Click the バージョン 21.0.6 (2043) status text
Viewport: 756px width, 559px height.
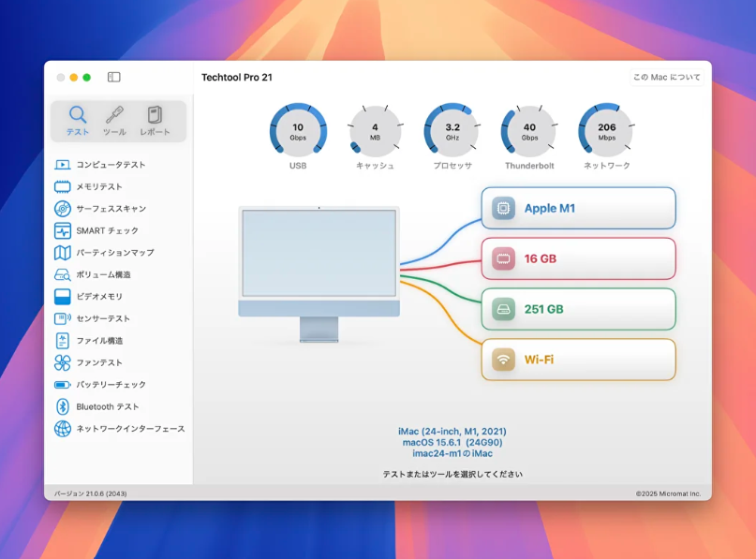coord(91,493)
